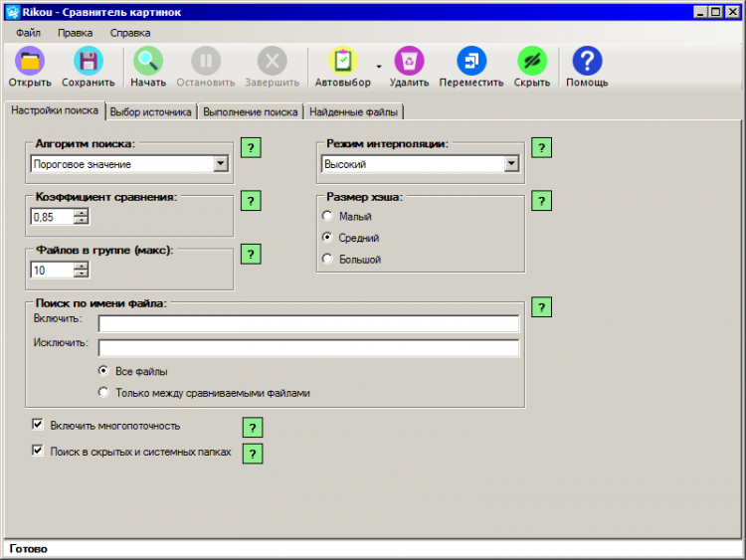This screenshot has width=746, height=560.
Task: Maximize the Rikou window
Action: (715, 12)
